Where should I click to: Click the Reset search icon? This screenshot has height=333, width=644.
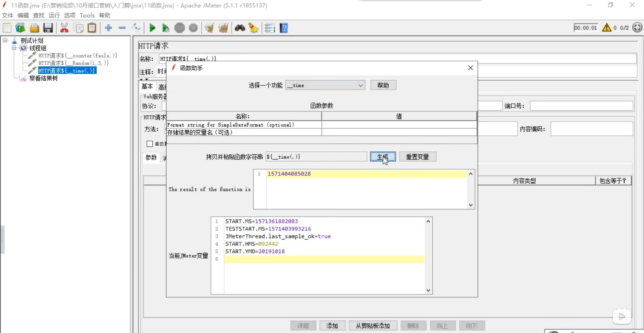[x=254, y=28]
